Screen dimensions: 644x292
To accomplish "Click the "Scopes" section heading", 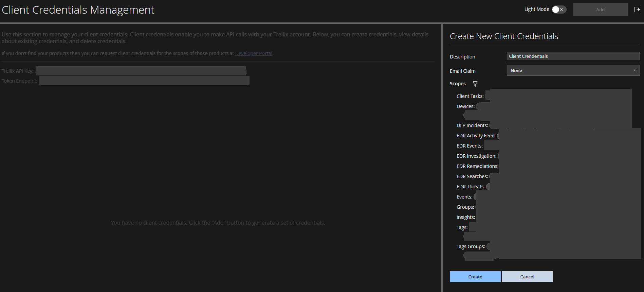I will click(458, 84).
